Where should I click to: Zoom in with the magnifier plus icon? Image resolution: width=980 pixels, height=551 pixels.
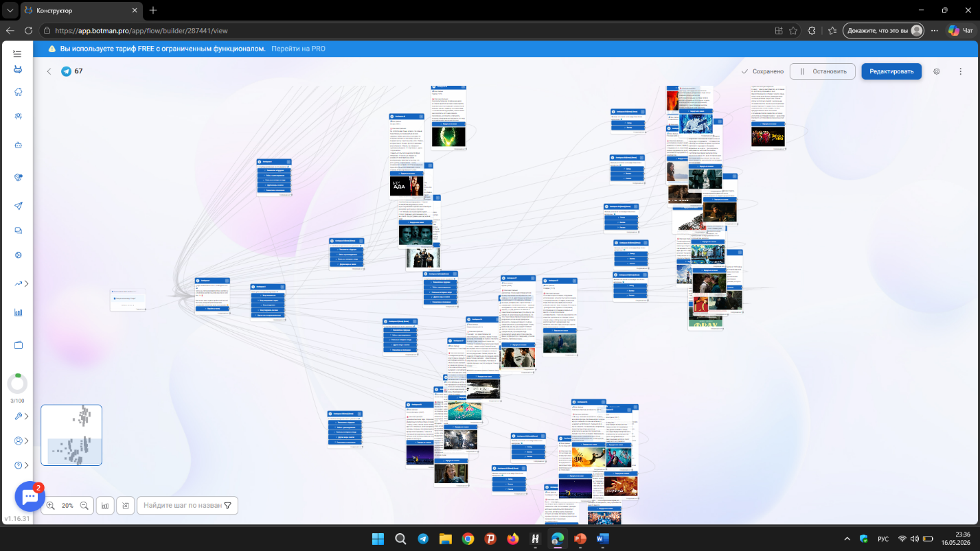click(x=51, y=506)
